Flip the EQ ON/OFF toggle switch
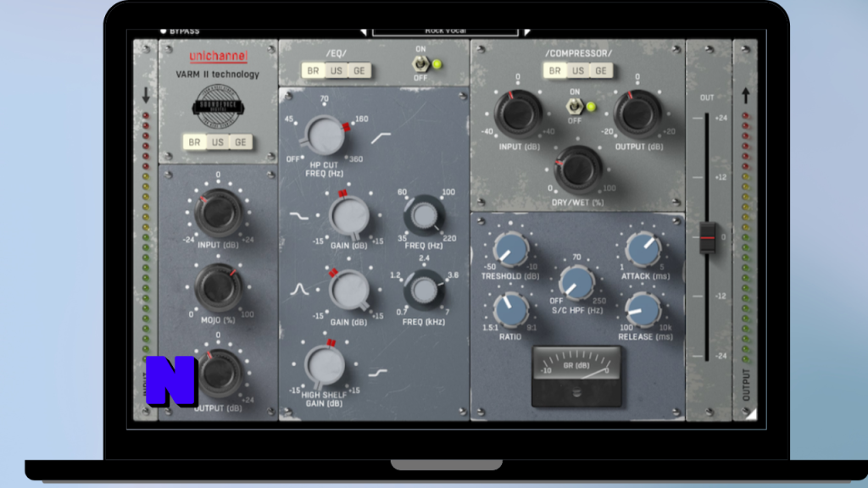Image resolution: width=868 pixels, height=488 pixels. 420,64
